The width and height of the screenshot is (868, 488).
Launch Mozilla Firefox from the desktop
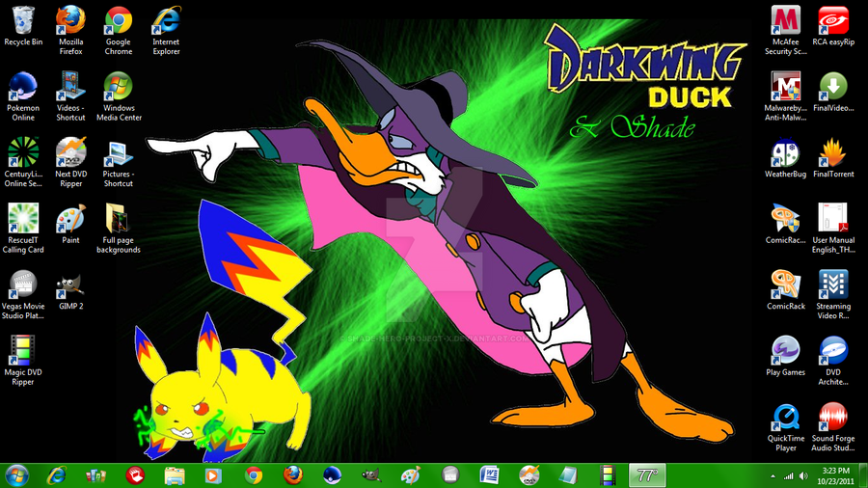click(x=70, y=31)
